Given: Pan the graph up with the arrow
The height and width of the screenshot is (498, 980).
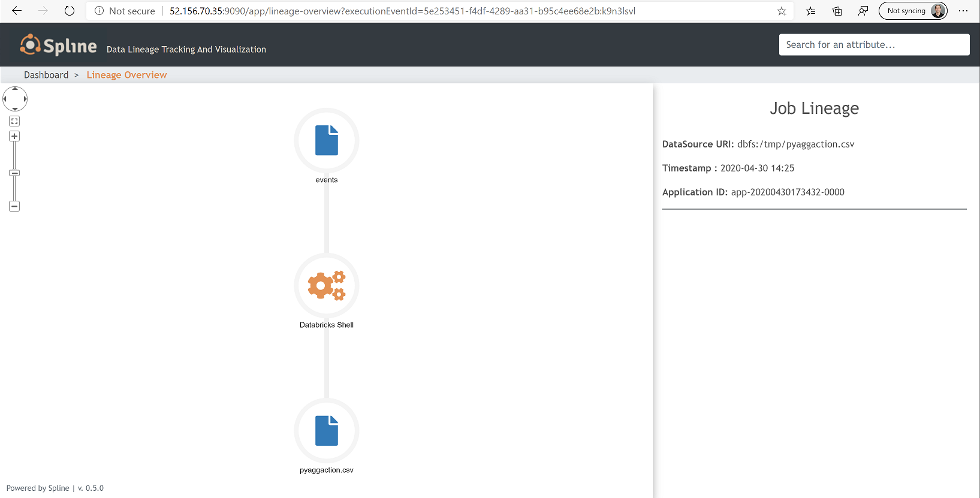Looking at the screenshot, I should 15,89.
